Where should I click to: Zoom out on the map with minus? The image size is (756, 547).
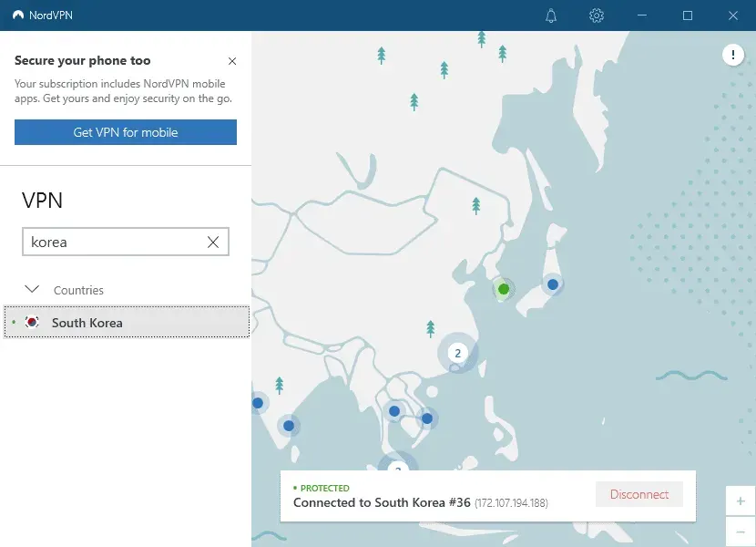(741, 532)
